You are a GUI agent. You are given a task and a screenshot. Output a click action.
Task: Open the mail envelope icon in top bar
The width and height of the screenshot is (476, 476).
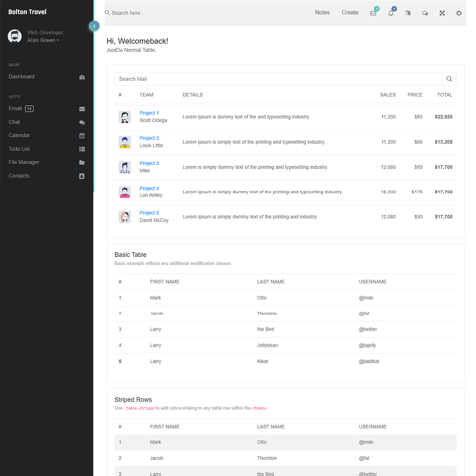(x=373, y=13)
